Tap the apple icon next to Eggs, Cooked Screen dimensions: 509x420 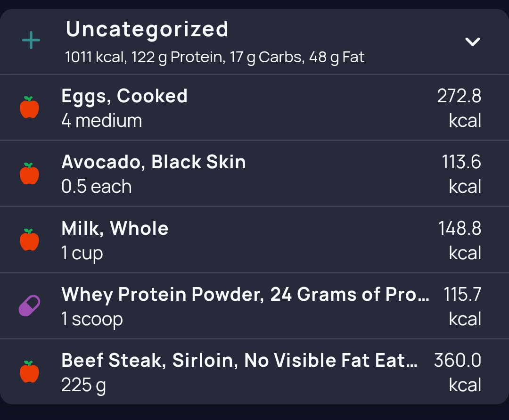[x=29, y=107]
